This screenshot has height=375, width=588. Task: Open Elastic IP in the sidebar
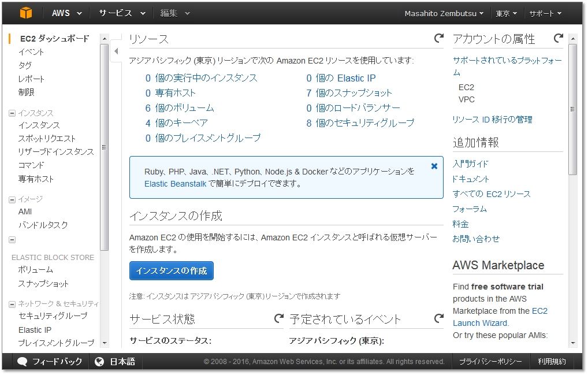[35, 330]
